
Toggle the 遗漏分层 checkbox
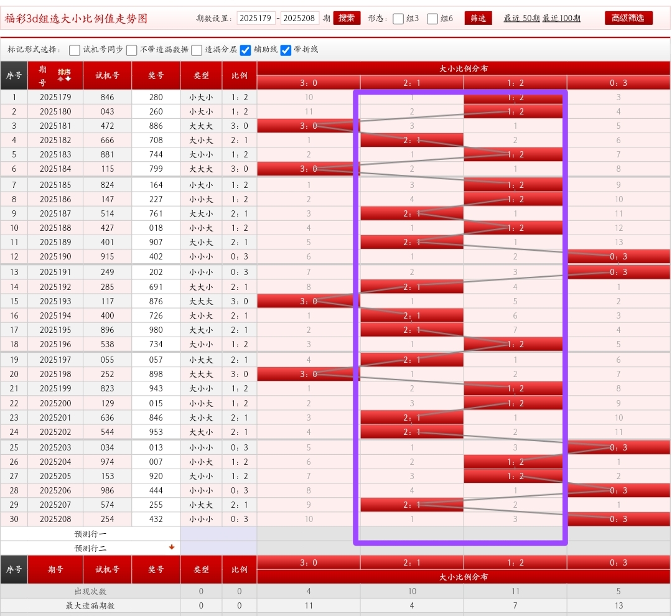pos(197,50)
